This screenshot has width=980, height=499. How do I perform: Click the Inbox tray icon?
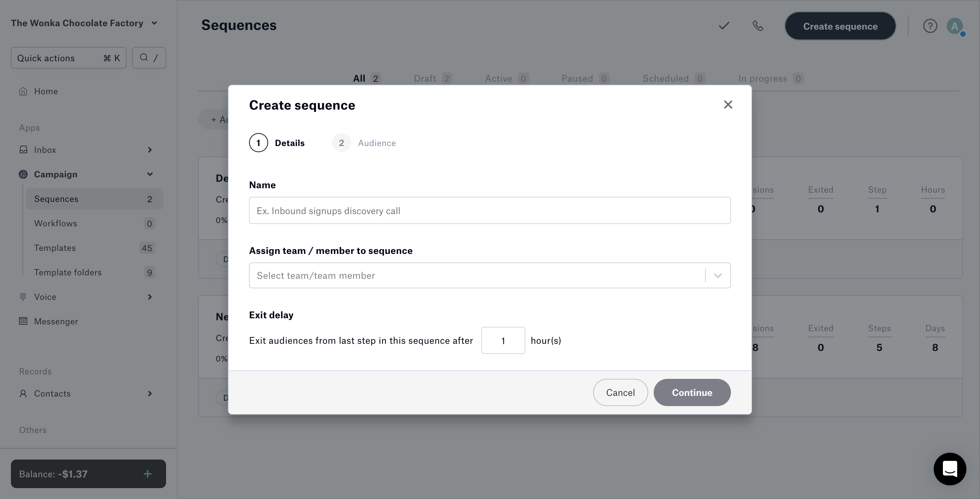pyautogui.click(x=23, y=149)
